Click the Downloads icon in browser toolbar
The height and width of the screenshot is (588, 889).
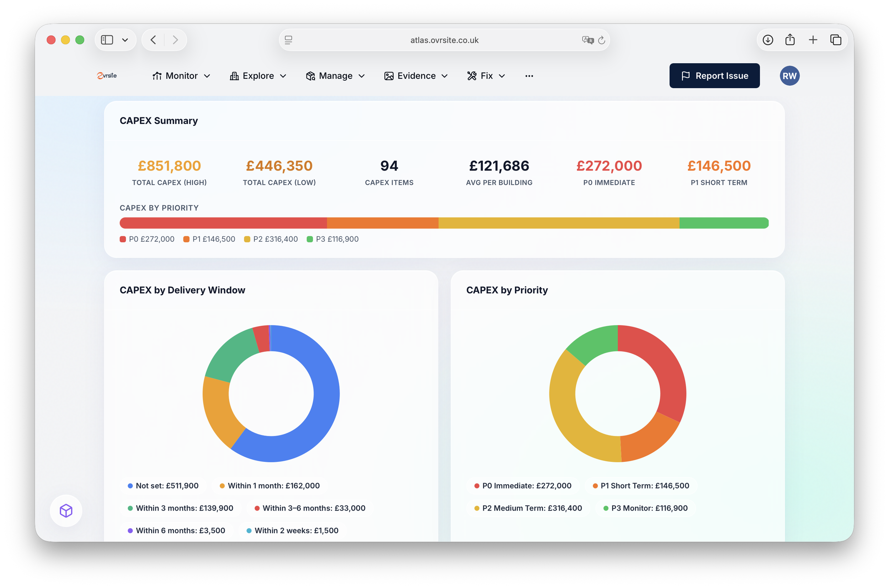[768, 39]
